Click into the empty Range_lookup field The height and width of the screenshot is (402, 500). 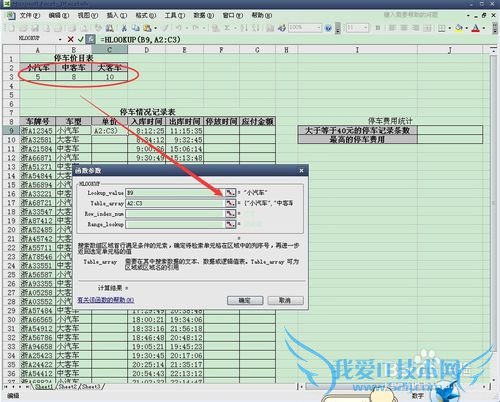pyautogui.click(x=175, y=224)
